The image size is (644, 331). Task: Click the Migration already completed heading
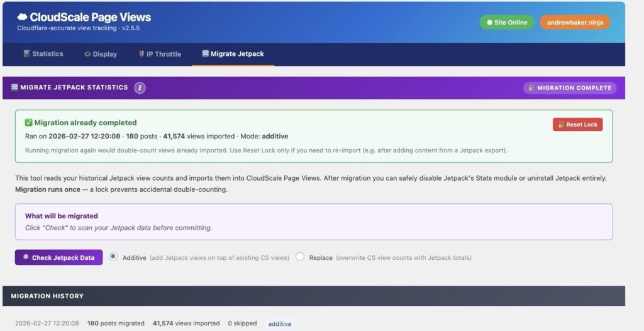[86, 123]
